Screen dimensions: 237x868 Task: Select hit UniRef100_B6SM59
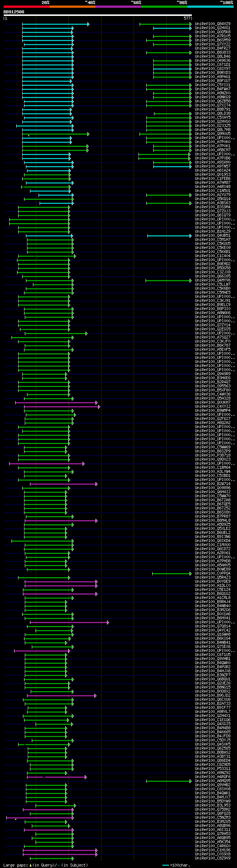coord(213,40)
